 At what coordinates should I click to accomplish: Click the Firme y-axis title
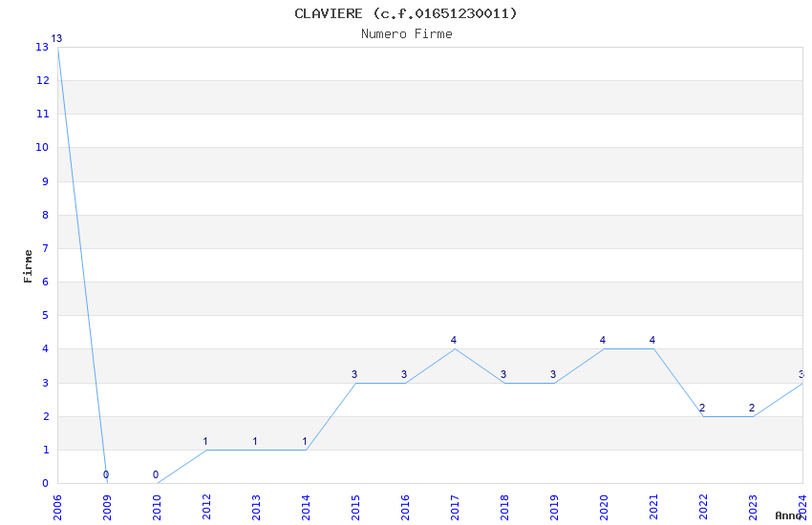pyautogui.click(x=28, y=266)
